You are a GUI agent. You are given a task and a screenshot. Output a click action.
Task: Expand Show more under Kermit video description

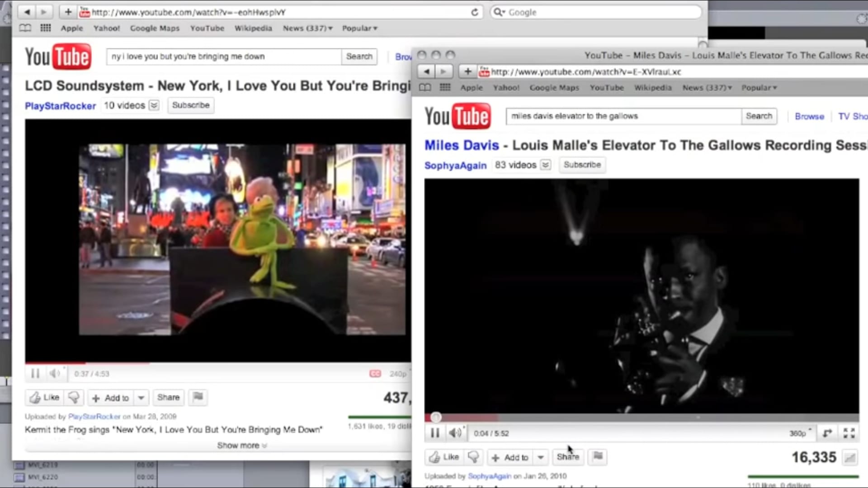pyautogui.click(x=242, y=446)
